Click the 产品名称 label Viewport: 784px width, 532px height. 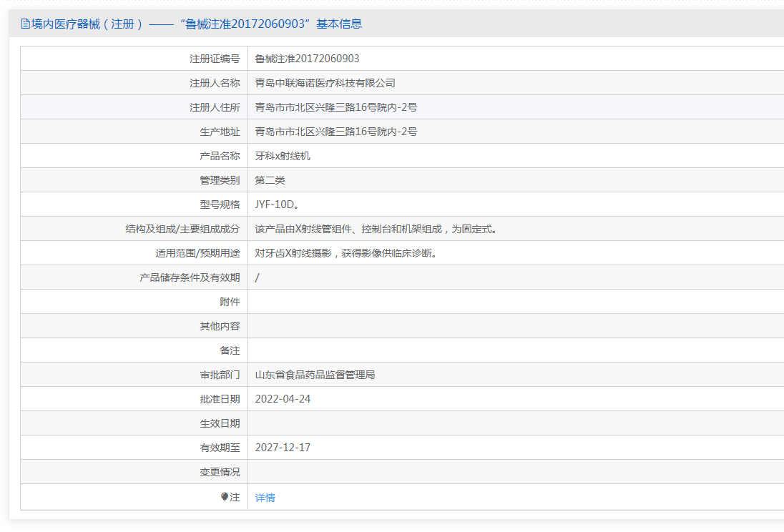click(x=220, y=156)
